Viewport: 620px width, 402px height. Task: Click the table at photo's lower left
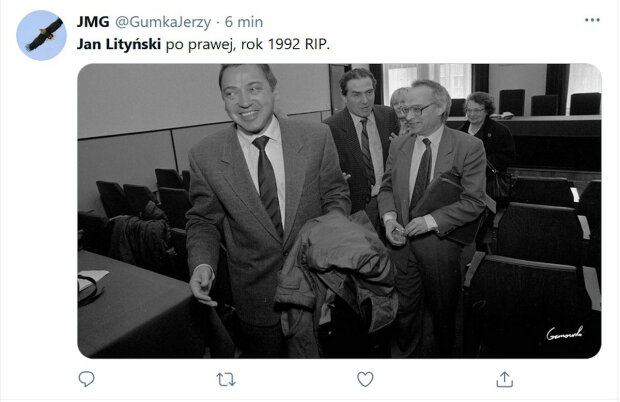(x=134, y=304)
